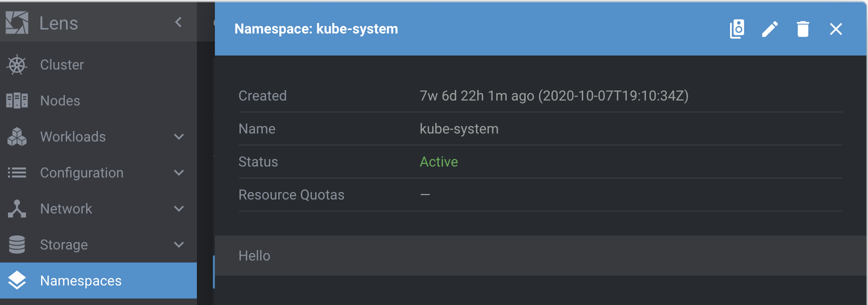Click the green Active status text
868x305 pixels.
pos(439,161)
